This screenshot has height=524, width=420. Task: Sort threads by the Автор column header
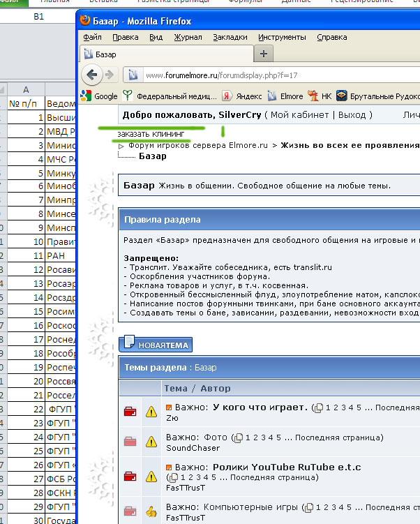pyautogui.click(x=216, y=389)
